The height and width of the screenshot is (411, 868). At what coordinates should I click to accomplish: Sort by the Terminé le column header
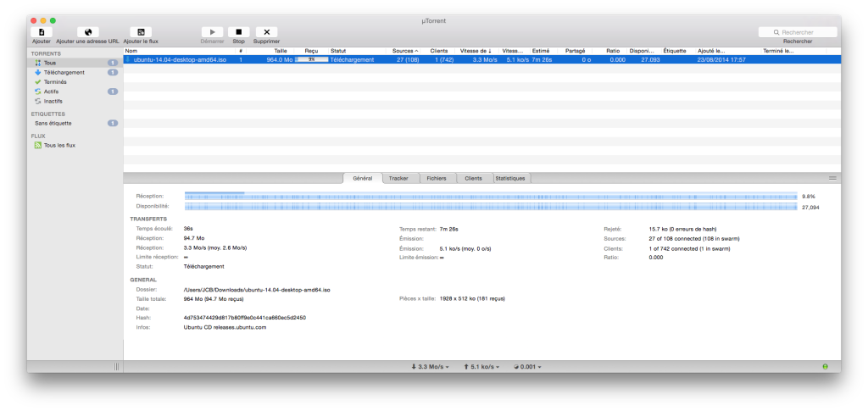[793, 51]
